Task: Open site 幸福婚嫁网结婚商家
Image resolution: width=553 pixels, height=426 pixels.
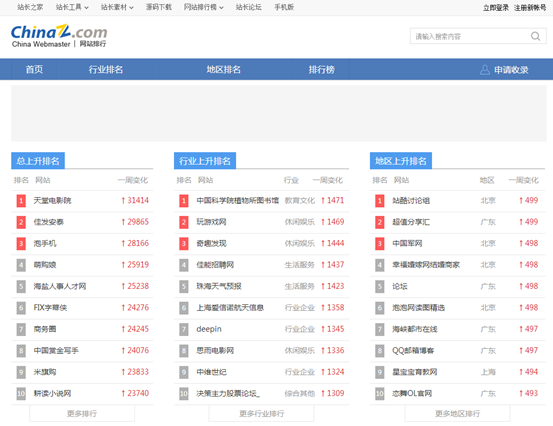Action: pyautogui.click(x=426, y=265)
